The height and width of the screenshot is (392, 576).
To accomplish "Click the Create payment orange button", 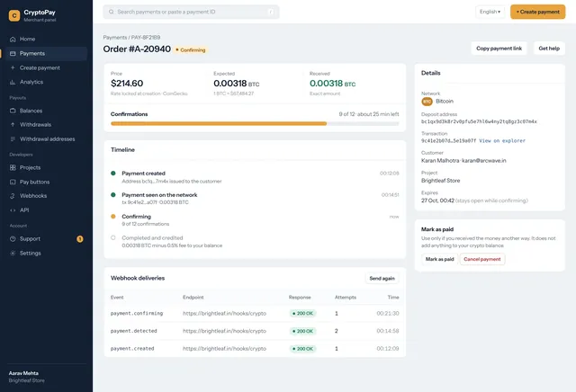I will 538,12.
